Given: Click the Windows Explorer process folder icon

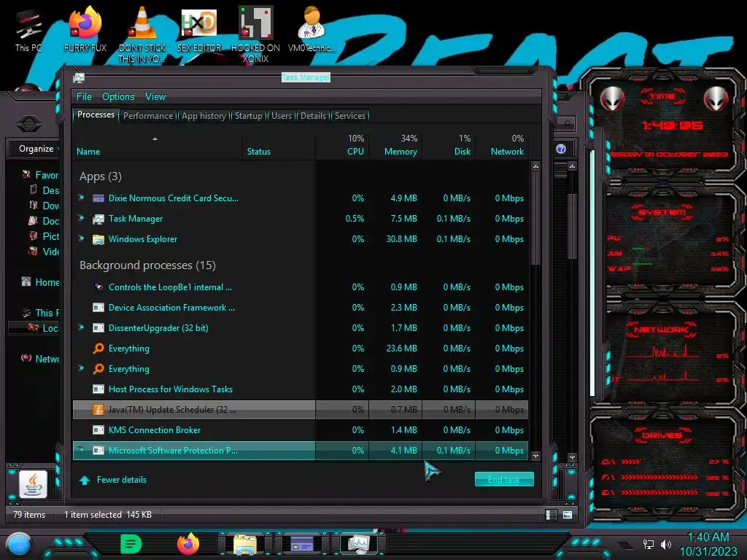Looking at the screenshot, I should pos(98,239).
